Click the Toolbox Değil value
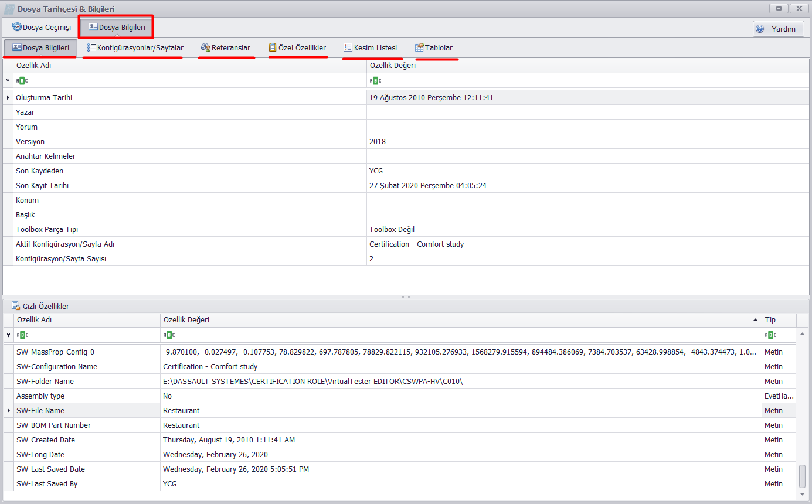This screenshot has width=812, height=504. 392,230
